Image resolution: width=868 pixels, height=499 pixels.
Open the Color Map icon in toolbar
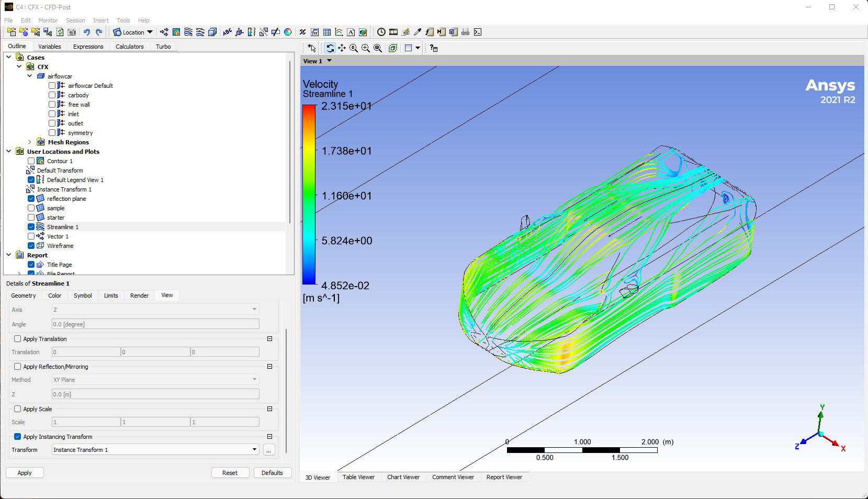coord(288,32)
